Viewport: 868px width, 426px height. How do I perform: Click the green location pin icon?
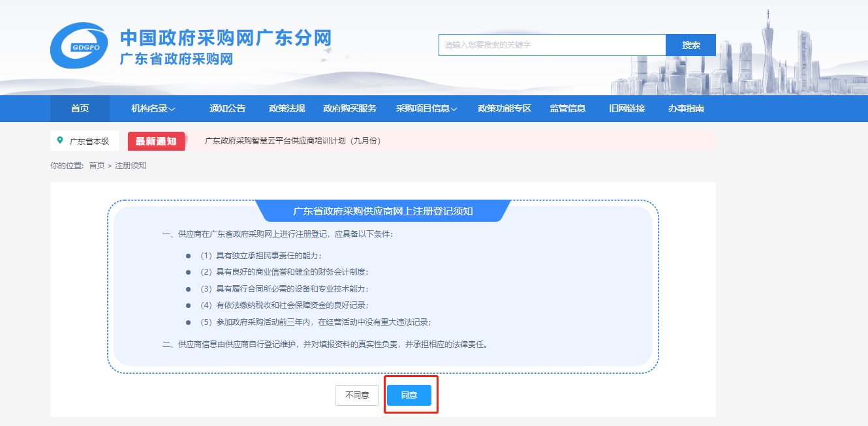[x=60, y=140]
